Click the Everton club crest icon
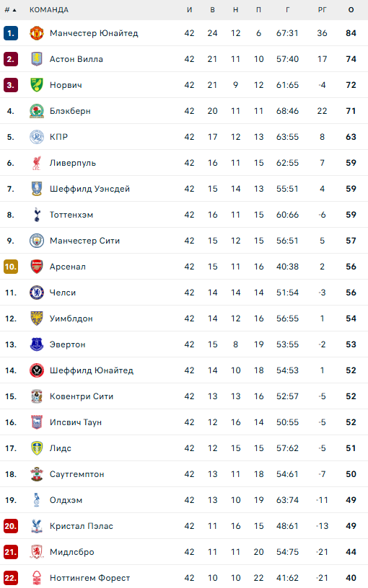This screenshot has height=588, width=368. [37, 344]
